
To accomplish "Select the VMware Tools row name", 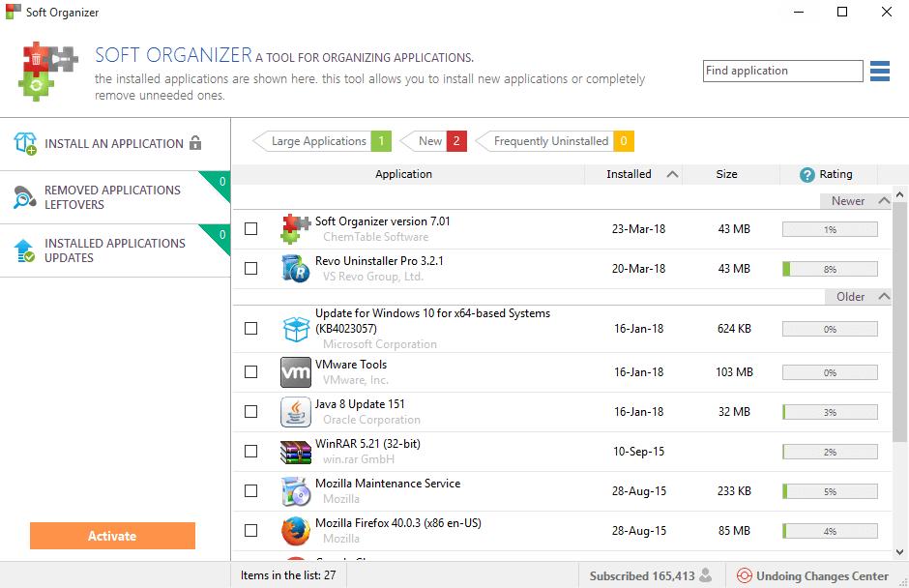I will pos(351,365).
